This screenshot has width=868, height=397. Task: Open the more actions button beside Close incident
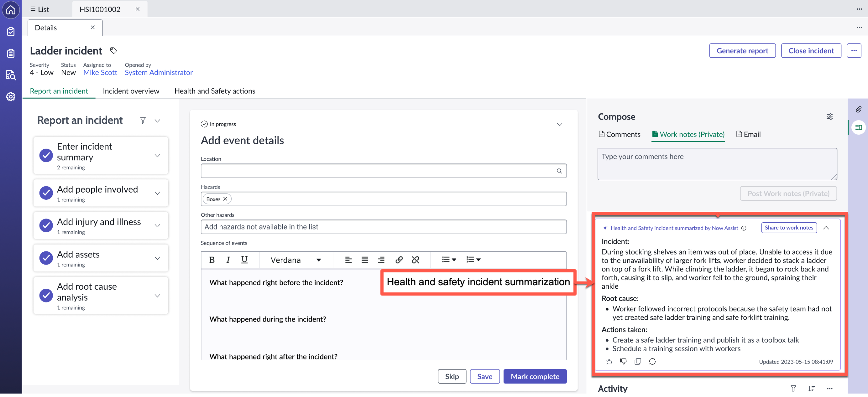point(854,50)
